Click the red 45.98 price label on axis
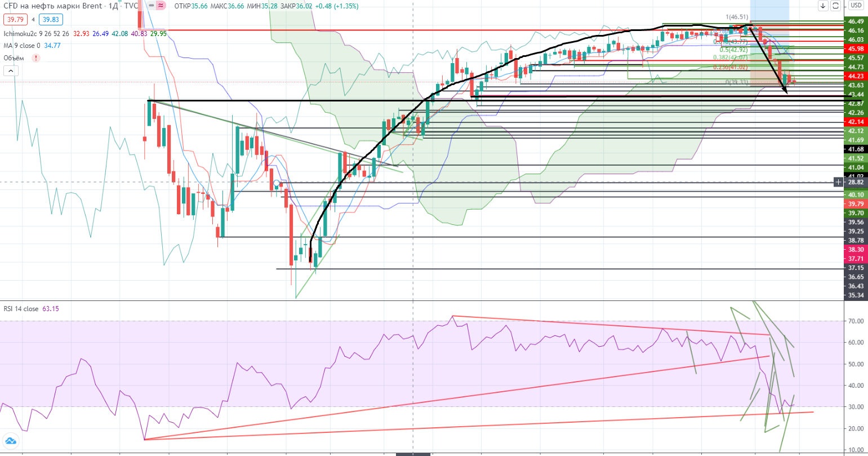868x456 pixels. [x=856, y=49]
